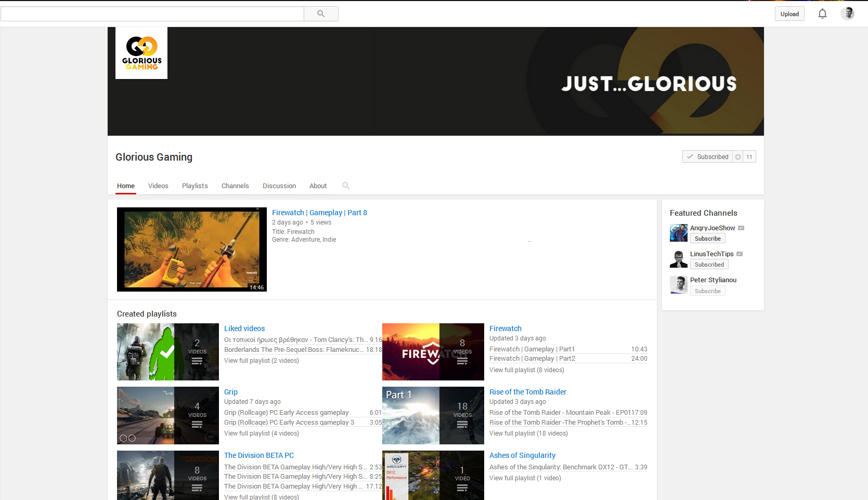The width and height of the screenshot is (868, 500).
Task: Open Ashes of Singularity playlist thumbnail
Action: tap(433, 475)
